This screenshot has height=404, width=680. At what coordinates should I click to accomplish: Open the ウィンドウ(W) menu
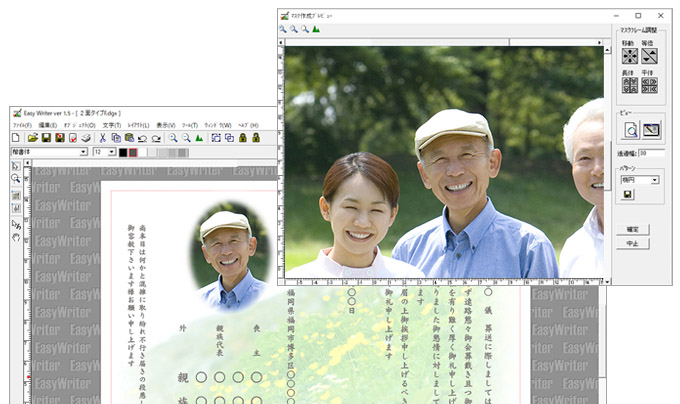218,125
